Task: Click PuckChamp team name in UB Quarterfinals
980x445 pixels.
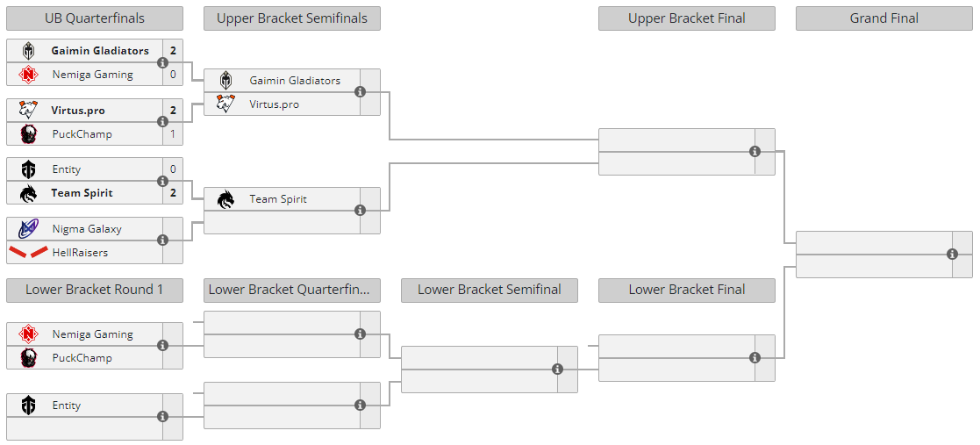Action: (x=82, y=134)
